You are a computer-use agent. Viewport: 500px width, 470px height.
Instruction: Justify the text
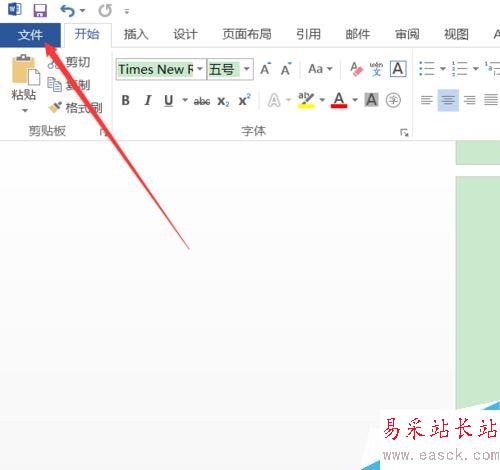point(491,100)
